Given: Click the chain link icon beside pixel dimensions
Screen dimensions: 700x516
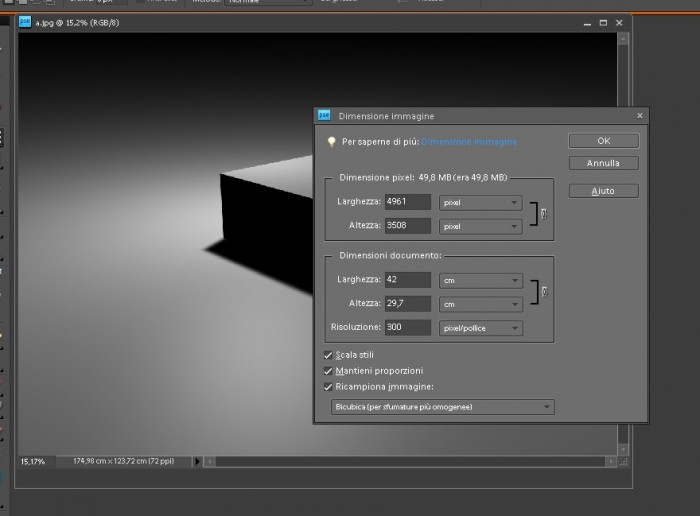Looking at the screenshot, I should (543, 214).
